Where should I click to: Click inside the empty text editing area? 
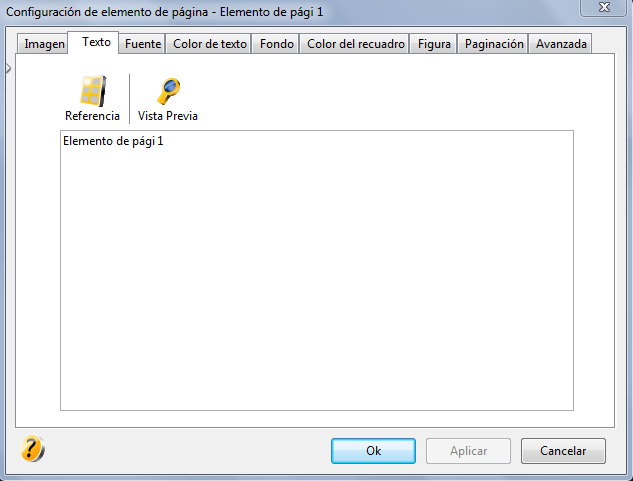pyautogui.click(x=317, y=279)
